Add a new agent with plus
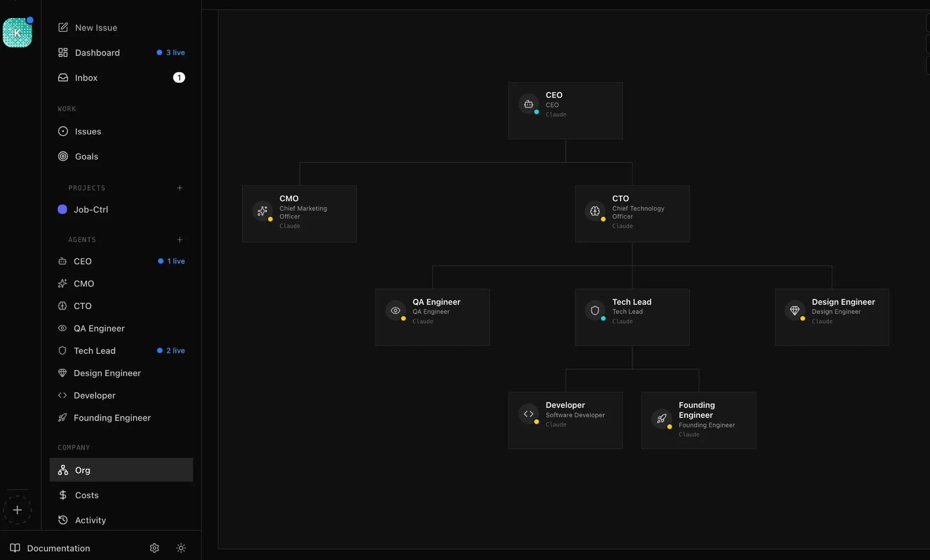 click(180, 240)
